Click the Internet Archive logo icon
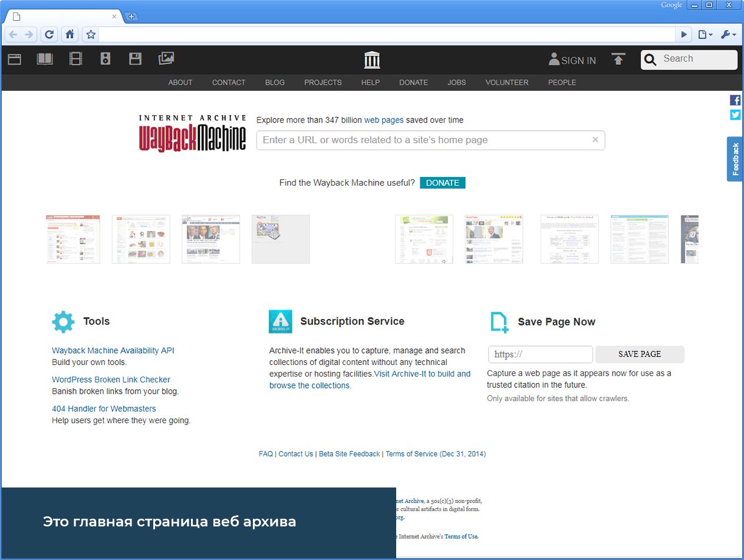Screen dimensions: 744x560 [x=372, y=60]
